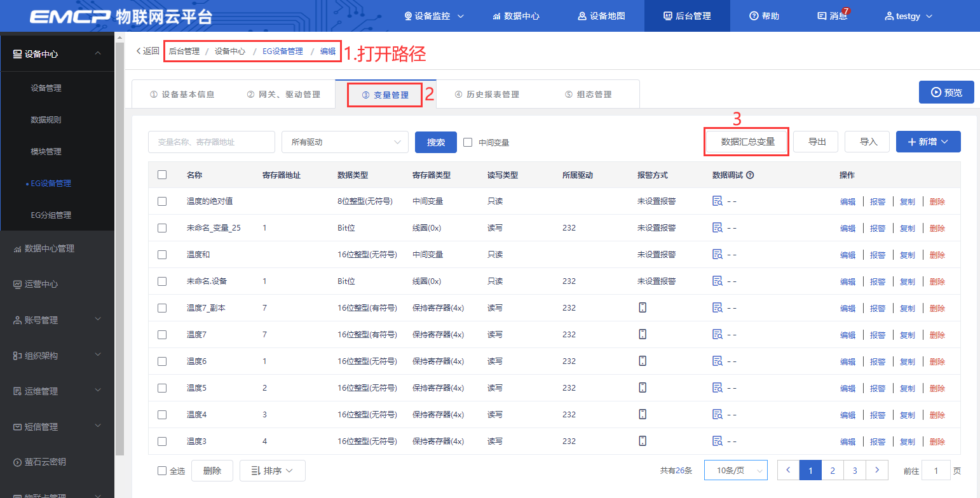
Task: Click 返回 back link
Action: click(147, 51)
